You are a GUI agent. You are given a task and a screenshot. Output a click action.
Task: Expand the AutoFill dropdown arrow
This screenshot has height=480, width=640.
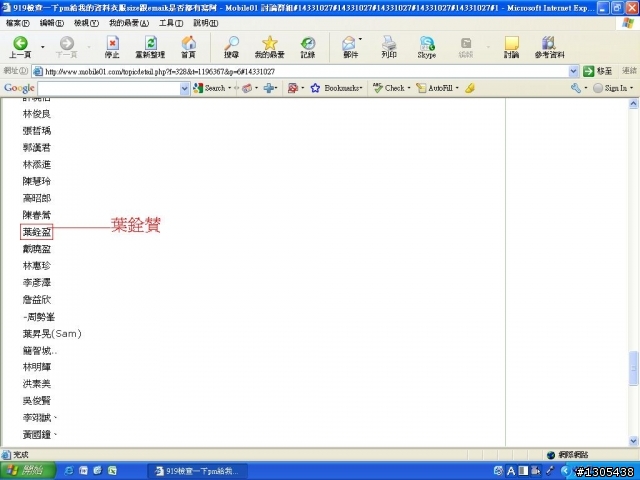(x=457, y=88)
